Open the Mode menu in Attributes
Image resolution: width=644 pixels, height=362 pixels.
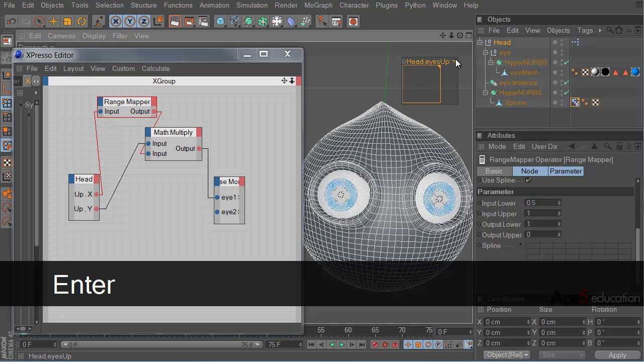[x=497, y=146]
